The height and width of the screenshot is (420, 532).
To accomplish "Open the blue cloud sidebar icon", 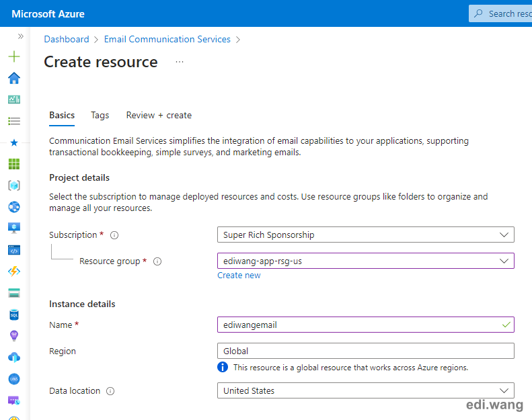I will tap(14, 358).
